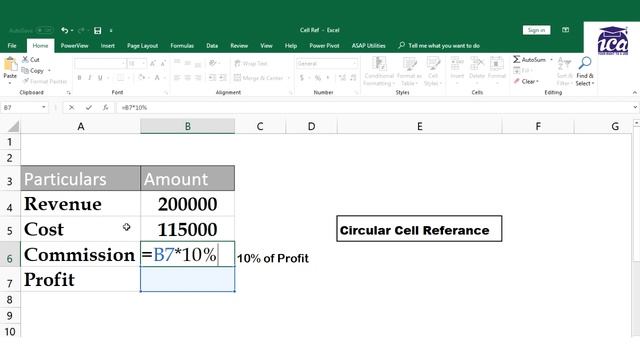Click the Orientation text angle icon
640x360 pixels.
click(x=212, y=63)
